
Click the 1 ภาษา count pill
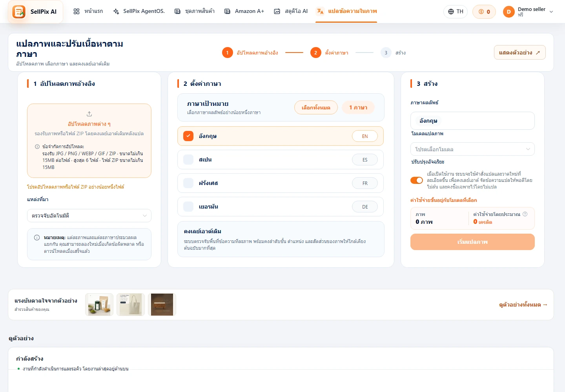[358, 107]
